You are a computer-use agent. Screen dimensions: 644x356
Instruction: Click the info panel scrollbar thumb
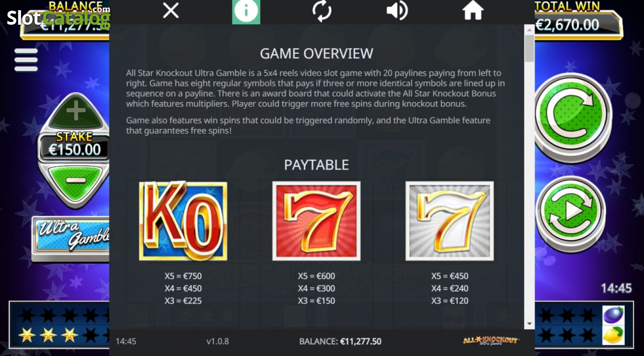529,48
